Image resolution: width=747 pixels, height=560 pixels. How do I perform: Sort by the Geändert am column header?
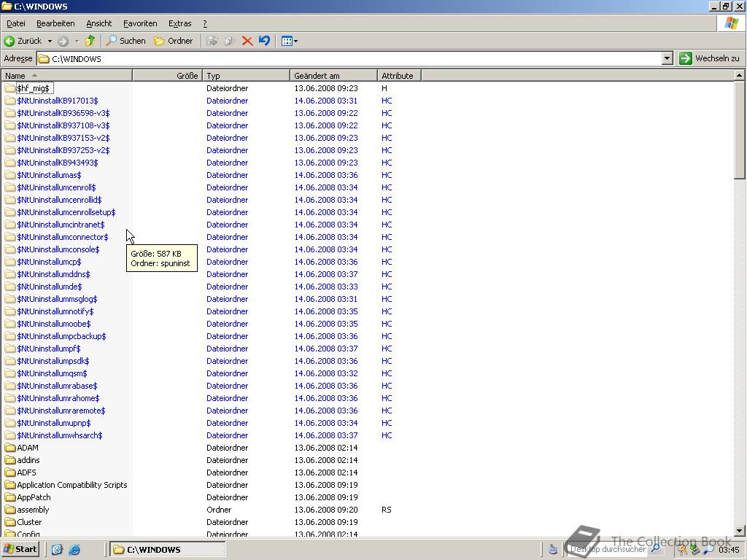tap(333, 75)
